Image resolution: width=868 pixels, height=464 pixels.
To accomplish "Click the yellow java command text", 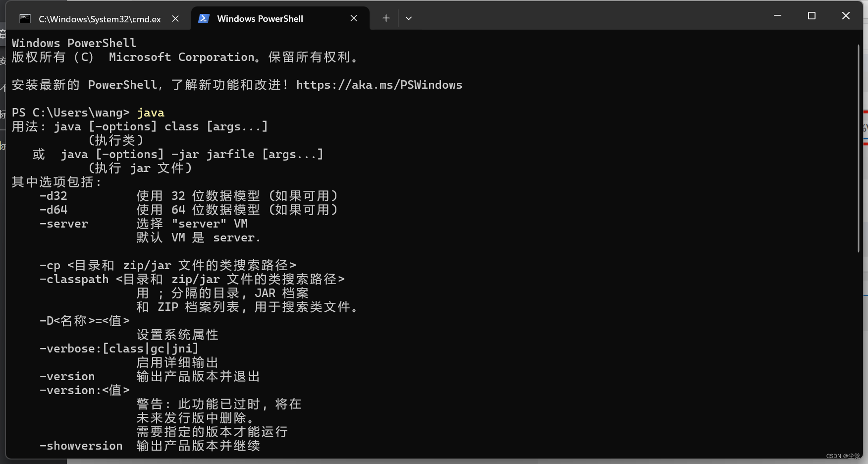I will (x=151, y=113).
